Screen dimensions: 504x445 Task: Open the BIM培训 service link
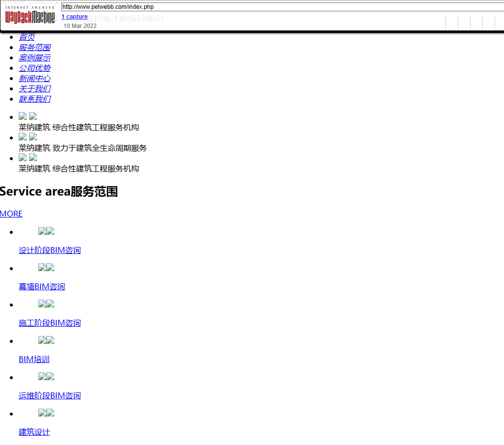coord(34,359)
